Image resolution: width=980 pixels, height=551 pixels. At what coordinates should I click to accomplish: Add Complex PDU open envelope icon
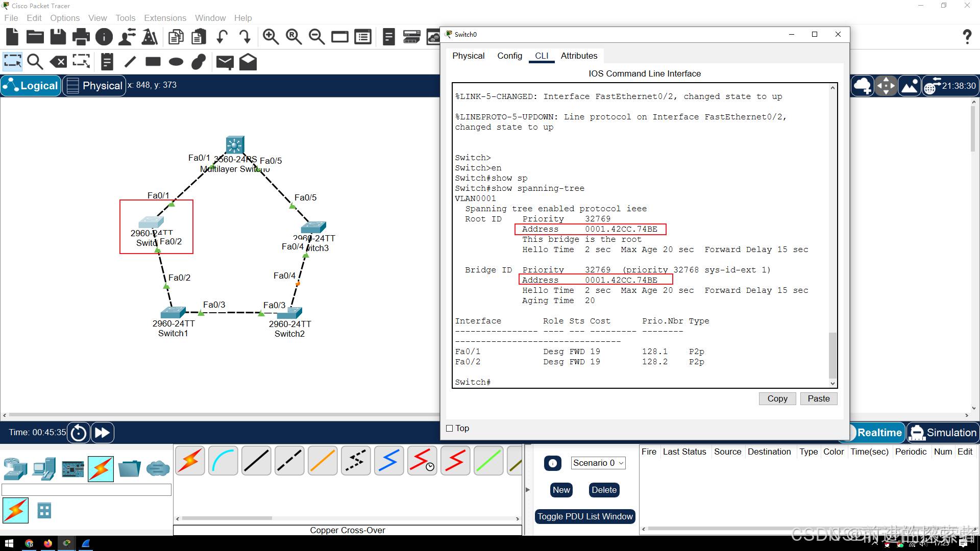click(248, 62)
